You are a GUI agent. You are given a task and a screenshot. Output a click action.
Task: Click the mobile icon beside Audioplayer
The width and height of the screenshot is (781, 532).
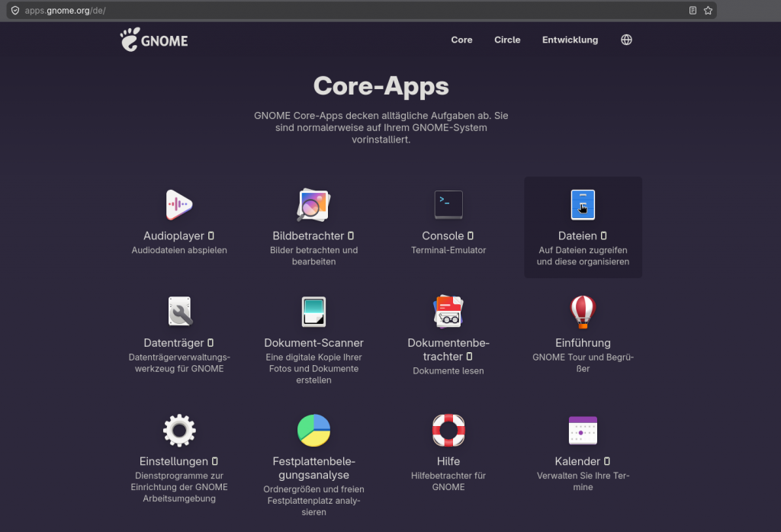[x=211, y=236]
